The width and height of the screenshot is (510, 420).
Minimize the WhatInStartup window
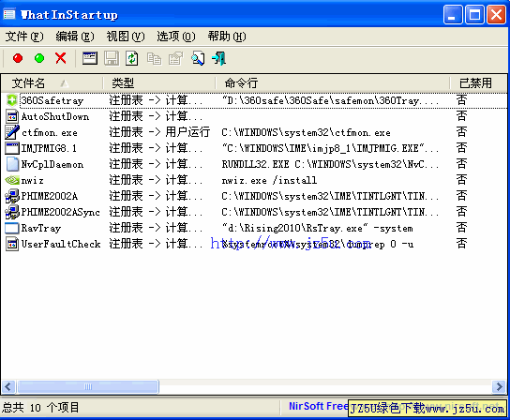[x=453, y=15]
